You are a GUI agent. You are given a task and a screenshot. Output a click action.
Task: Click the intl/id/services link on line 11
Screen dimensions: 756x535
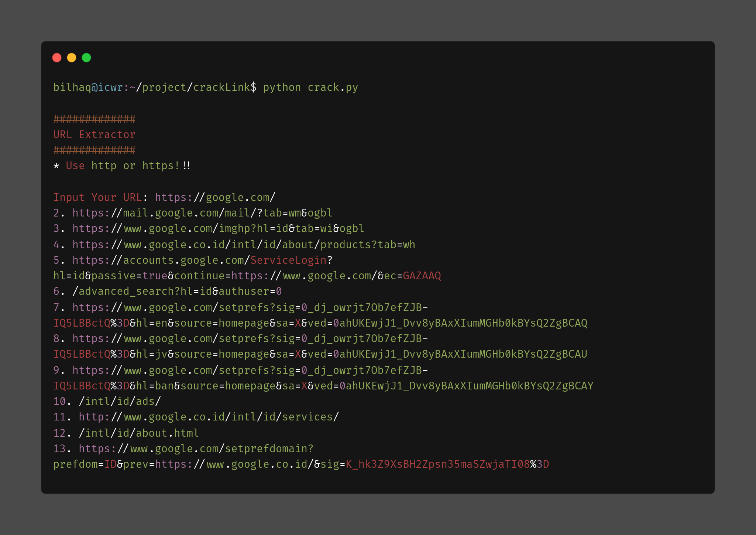209,417
